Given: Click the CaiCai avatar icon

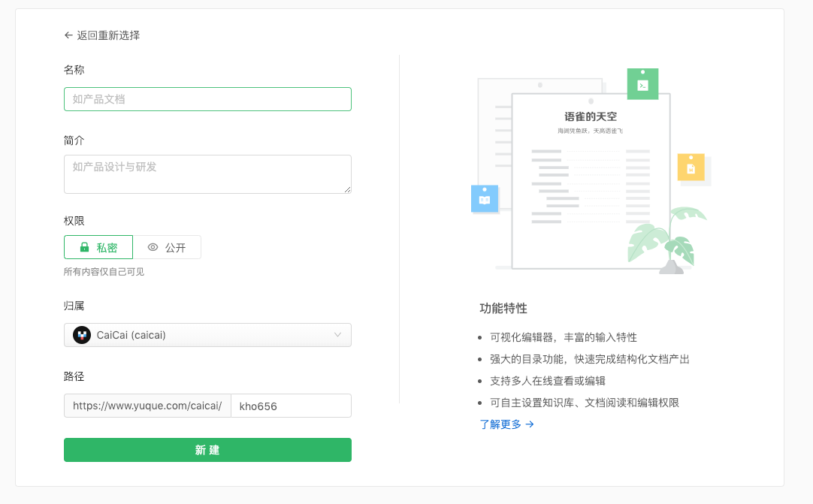Looking at the screenshot, I should tap(82, 335).
